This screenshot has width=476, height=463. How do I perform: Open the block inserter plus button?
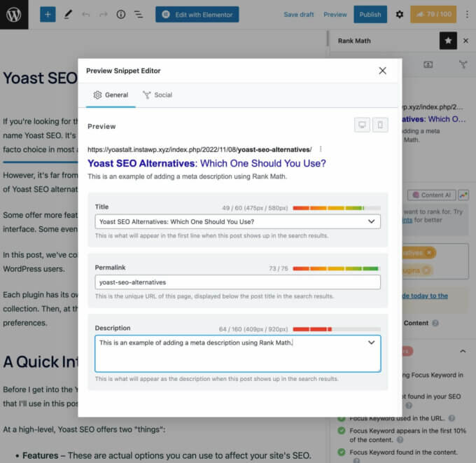[x=48, y=14]
